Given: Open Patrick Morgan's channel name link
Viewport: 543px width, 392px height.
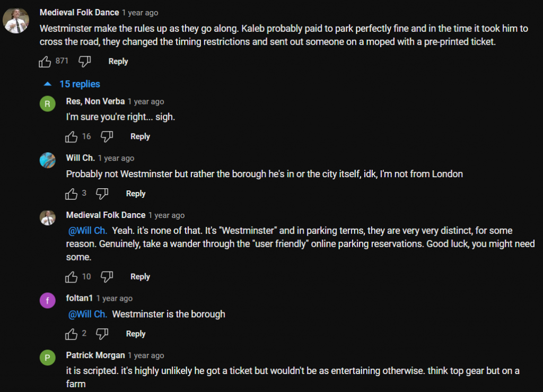Looking at the screenshot, I should pyautogui.click(x=95, y=355).
